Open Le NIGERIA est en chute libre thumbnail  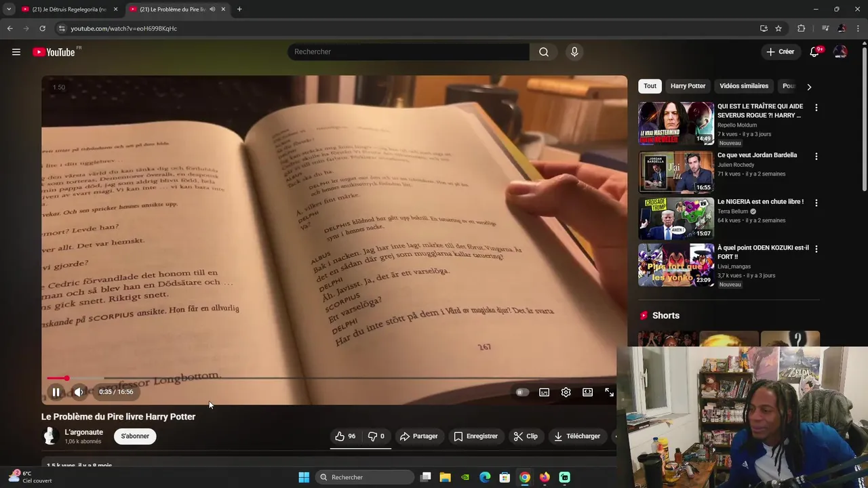[676, 218]
